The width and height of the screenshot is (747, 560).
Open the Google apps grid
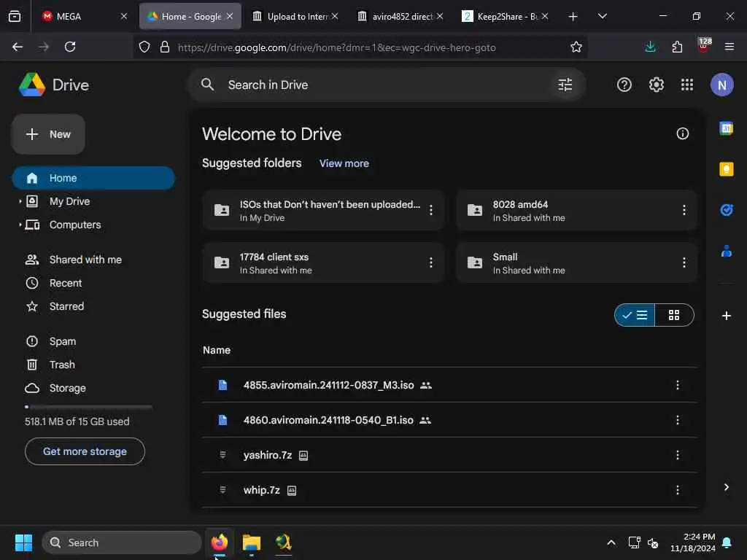[x=687, y=85]
